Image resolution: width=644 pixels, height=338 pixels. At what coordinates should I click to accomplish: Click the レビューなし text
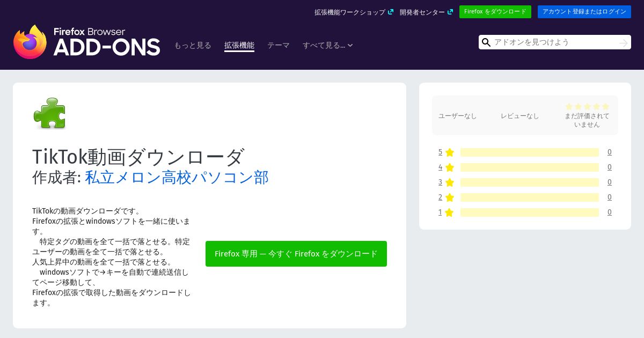tap(519, 116)
